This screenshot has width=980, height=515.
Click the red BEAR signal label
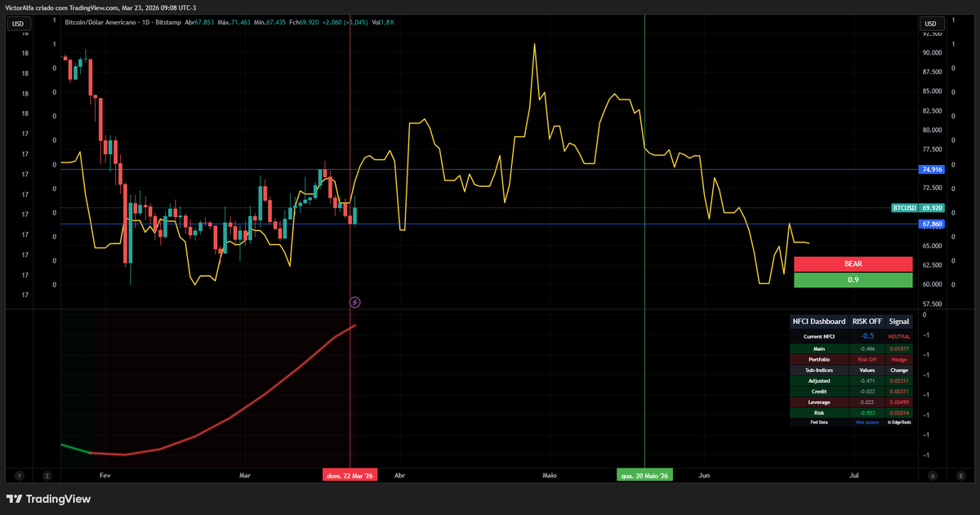[x=853, y=264]
